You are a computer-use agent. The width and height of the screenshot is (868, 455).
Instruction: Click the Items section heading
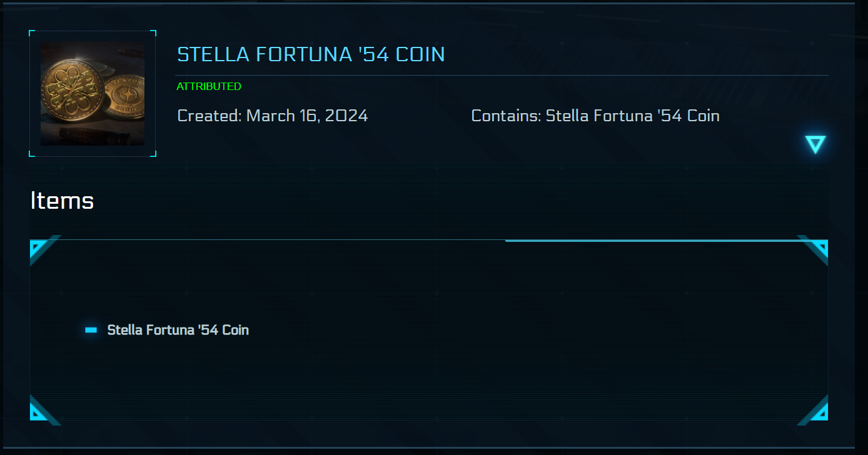coord(62,201)
